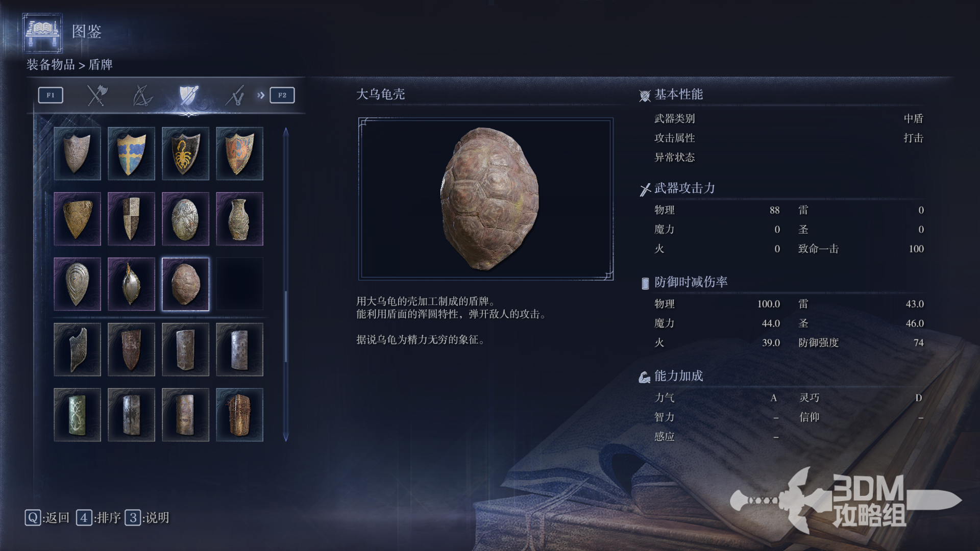The image size is (980, 551).
Task: Select the black scorpion emblem shield
Action: pos(185,154)
